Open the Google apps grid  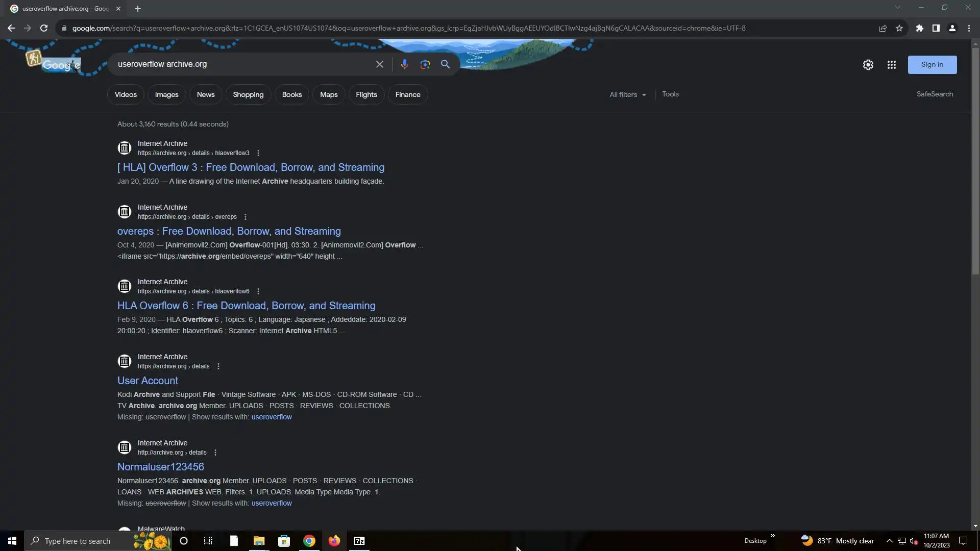click(891, 65)
